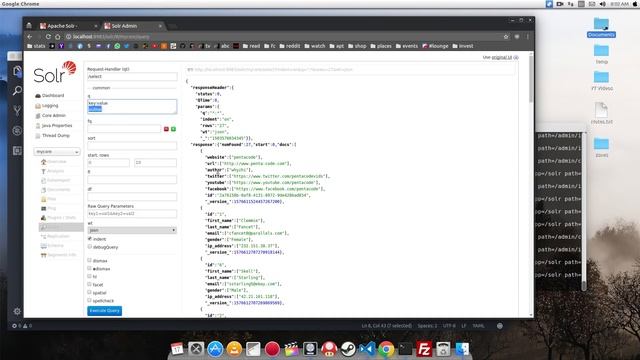Open the settings gear in editor sidebar
This screenshot has width=640, height=360.
pos(17,311)
